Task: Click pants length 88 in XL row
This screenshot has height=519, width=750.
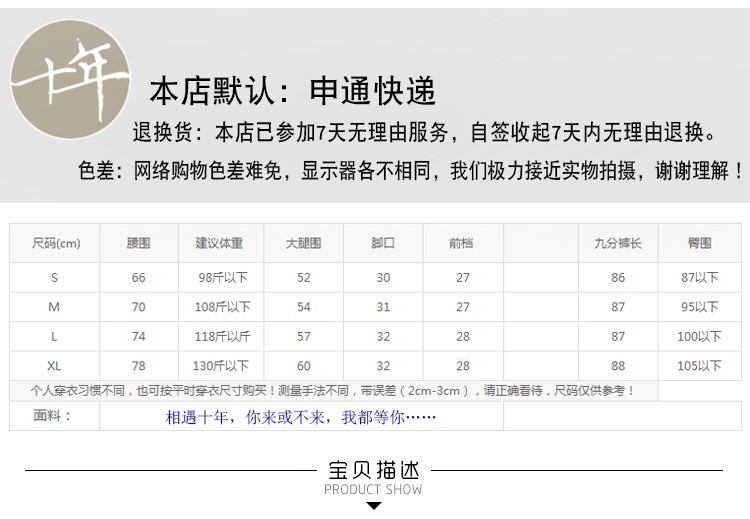Action: tap(618, 366)
